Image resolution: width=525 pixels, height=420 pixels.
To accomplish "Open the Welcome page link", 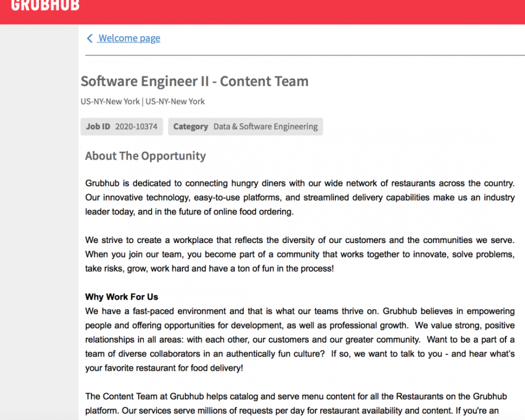I will pyautogui.click(x=129, y=38).
